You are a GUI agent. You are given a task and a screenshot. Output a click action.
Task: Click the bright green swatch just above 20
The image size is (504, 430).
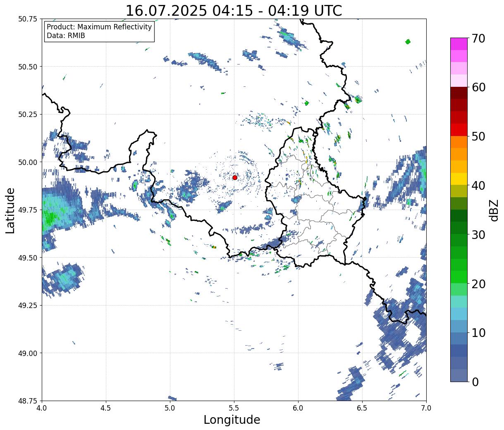[459, 277]
